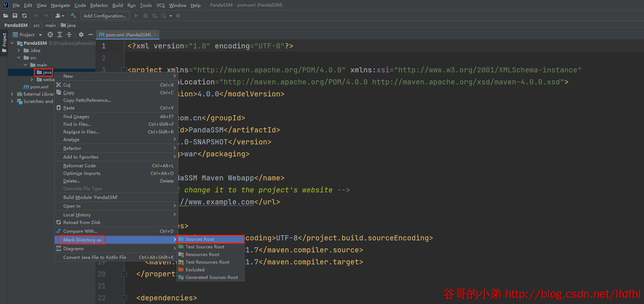Image resolution: width=644 pixels, height=304 pixels.
Task: Click the Expand All icon in Project panel
Action: [60, 35]
